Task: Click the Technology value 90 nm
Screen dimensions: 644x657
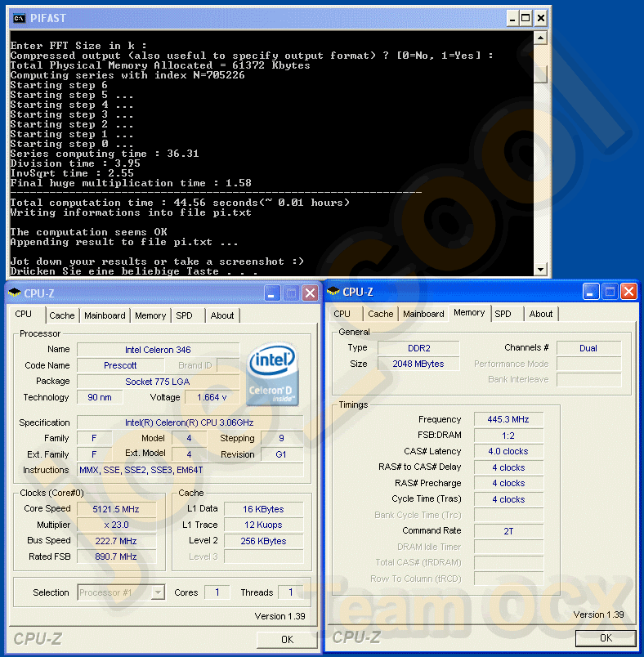Action: (100, 397)
